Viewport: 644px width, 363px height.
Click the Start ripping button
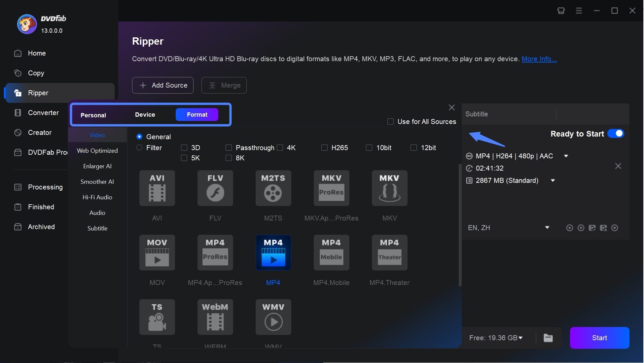(600, 337)
